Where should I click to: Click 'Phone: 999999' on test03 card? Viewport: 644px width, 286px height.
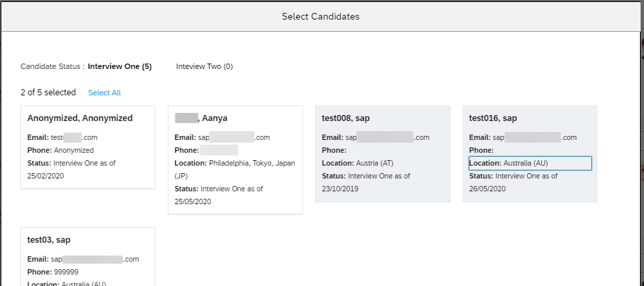point(53,272)
